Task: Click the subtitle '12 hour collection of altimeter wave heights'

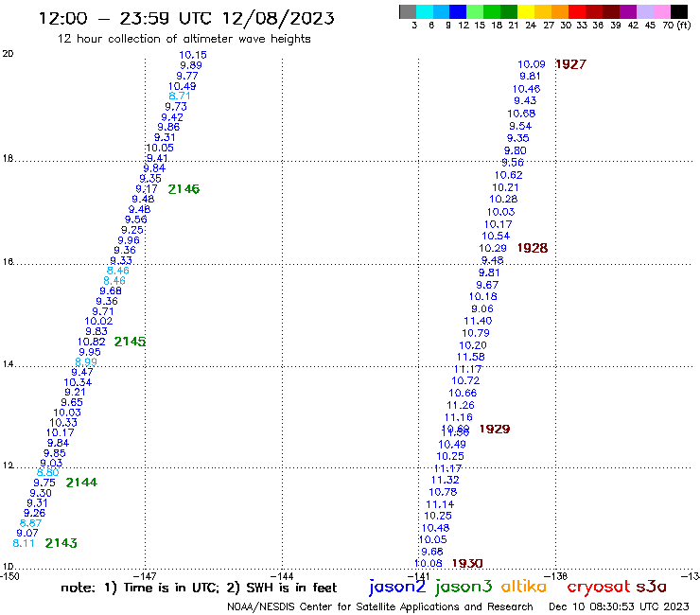Action: click(184, 39)
